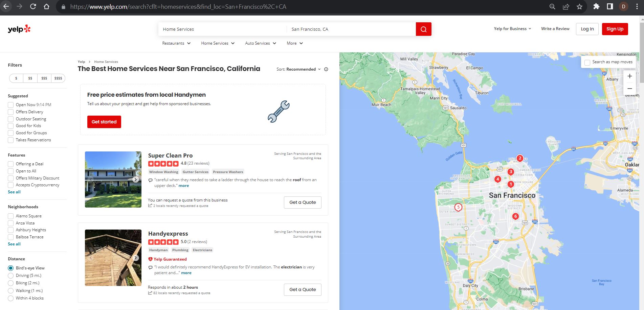Click Get a Quote for Super Clean Pro
644x310 pixels.
[303, 202]
